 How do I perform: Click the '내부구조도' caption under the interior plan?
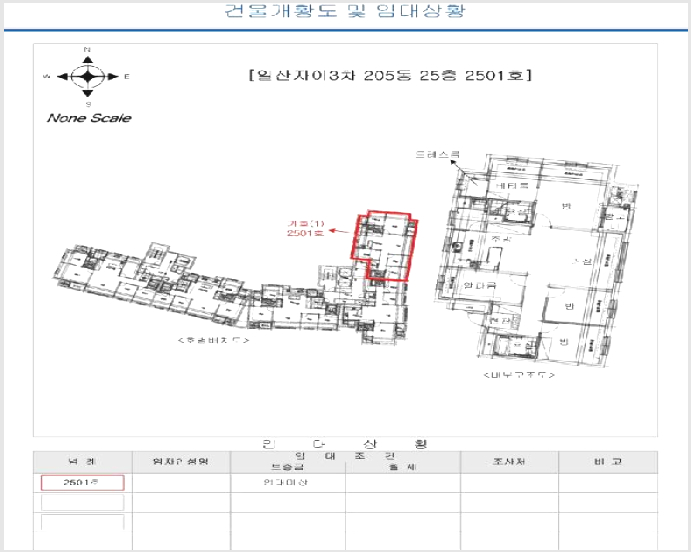point(519,375)
